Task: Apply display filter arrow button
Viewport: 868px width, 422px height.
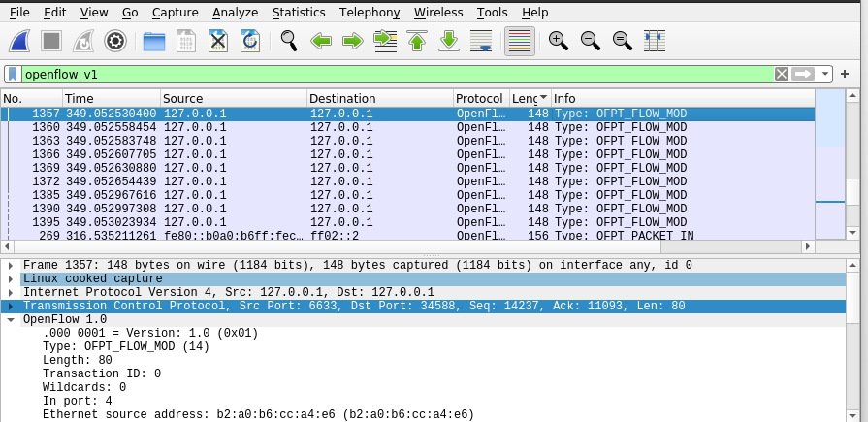Action: pos(803,74)
